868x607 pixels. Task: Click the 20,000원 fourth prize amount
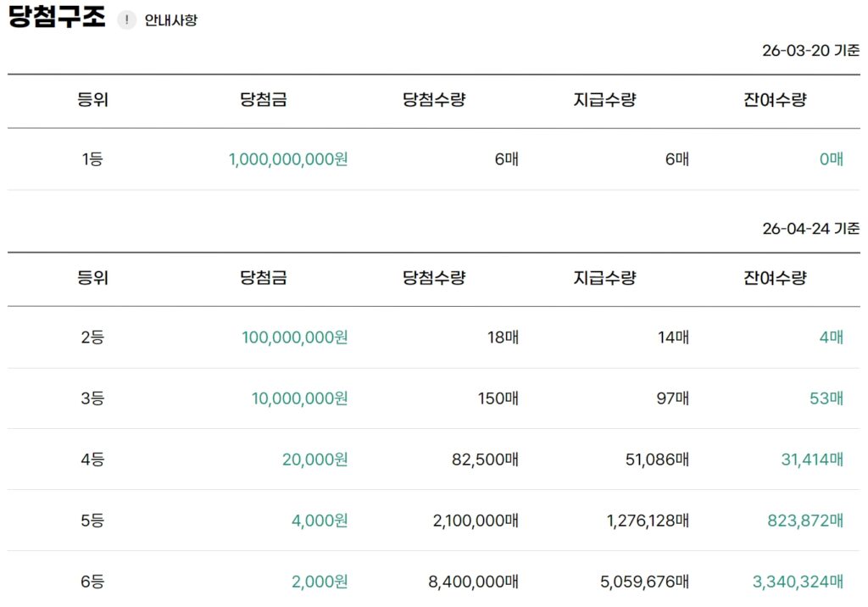click(319, 459)
